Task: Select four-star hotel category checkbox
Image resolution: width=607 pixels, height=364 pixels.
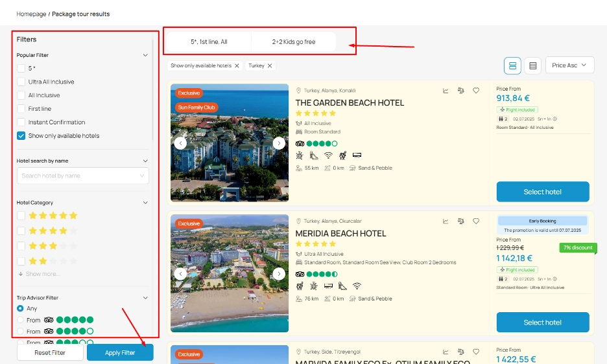Action: [x=21, y=231]
